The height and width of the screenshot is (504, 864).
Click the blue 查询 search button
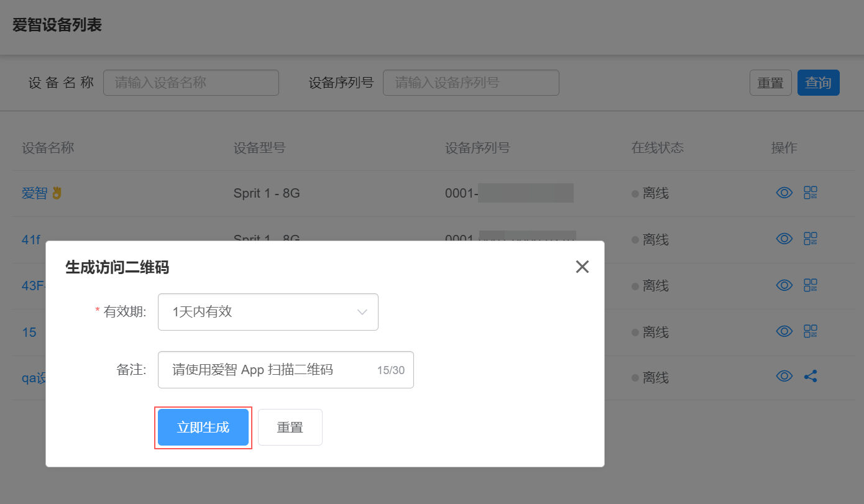point(819,82)
